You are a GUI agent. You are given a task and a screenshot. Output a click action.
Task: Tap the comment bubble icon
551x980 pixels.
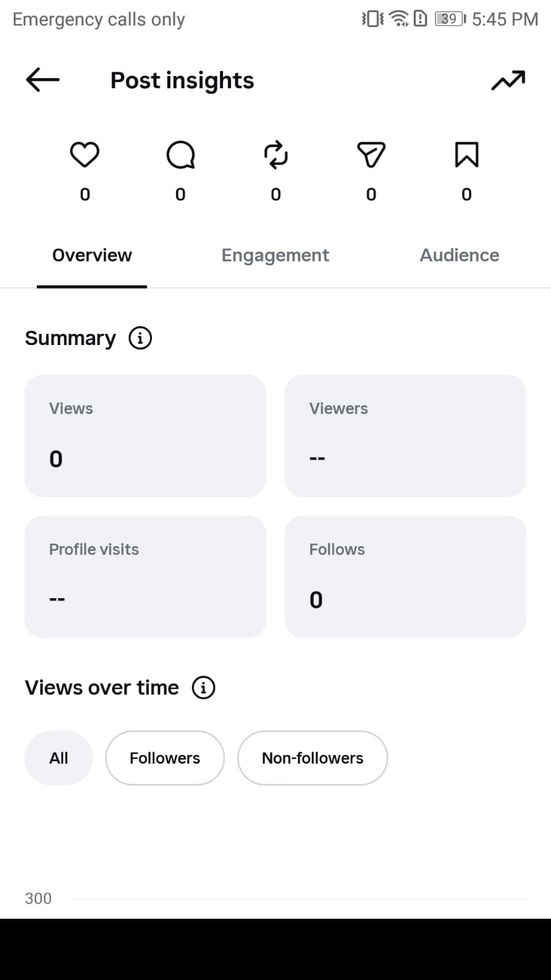[180, 154]
